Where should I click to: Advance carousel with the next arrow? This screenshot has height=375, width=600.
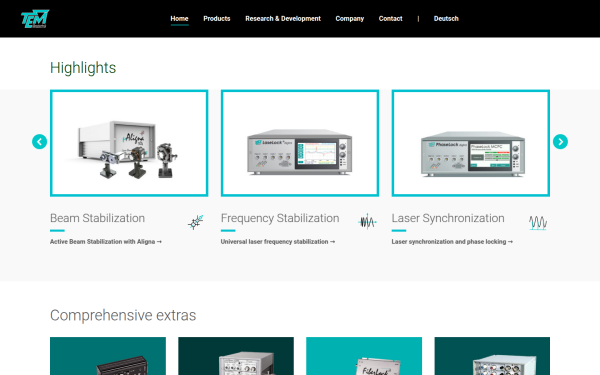click(x=560, y=142)
